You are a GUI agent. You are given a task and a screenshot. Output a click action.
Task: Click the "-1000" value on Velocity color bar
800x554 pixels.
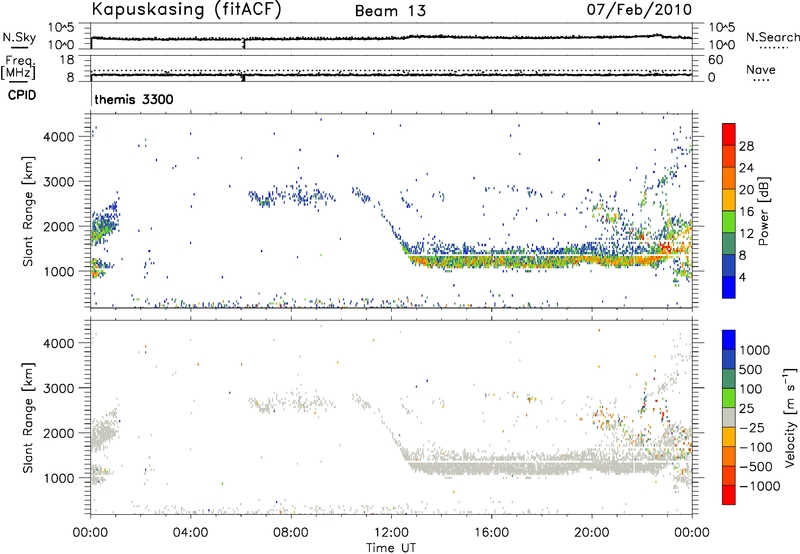pyautogui.click(x=760, y=486)
